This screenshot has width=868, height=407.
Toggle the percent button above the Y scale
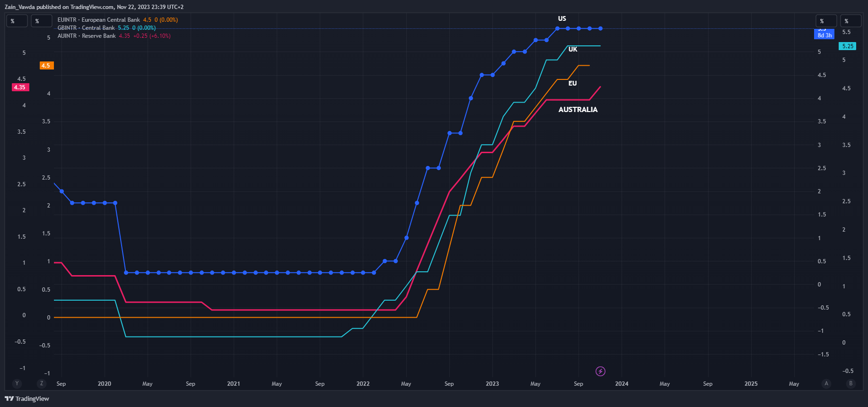click(17, 21)
